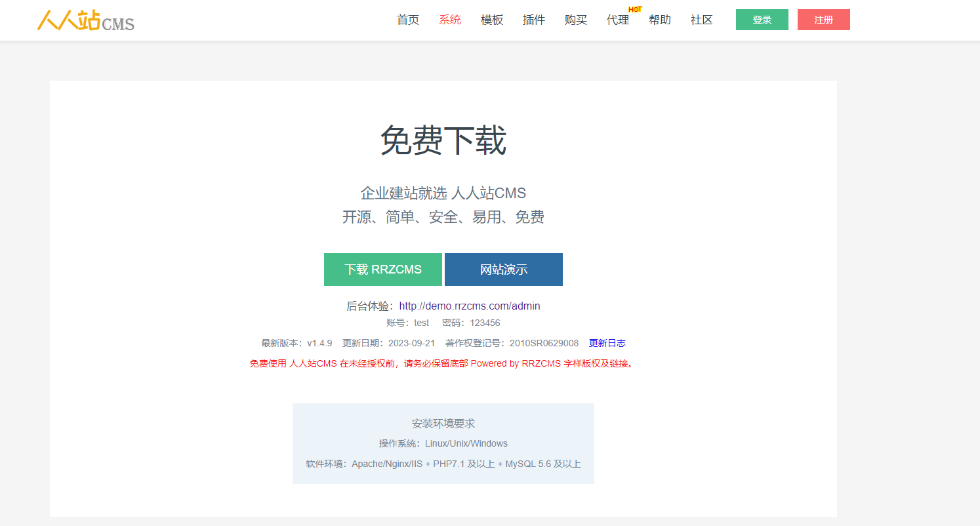Click the green 登录 button
The height and width of the screenshot is (526, 980).
(x=762, y=20)
